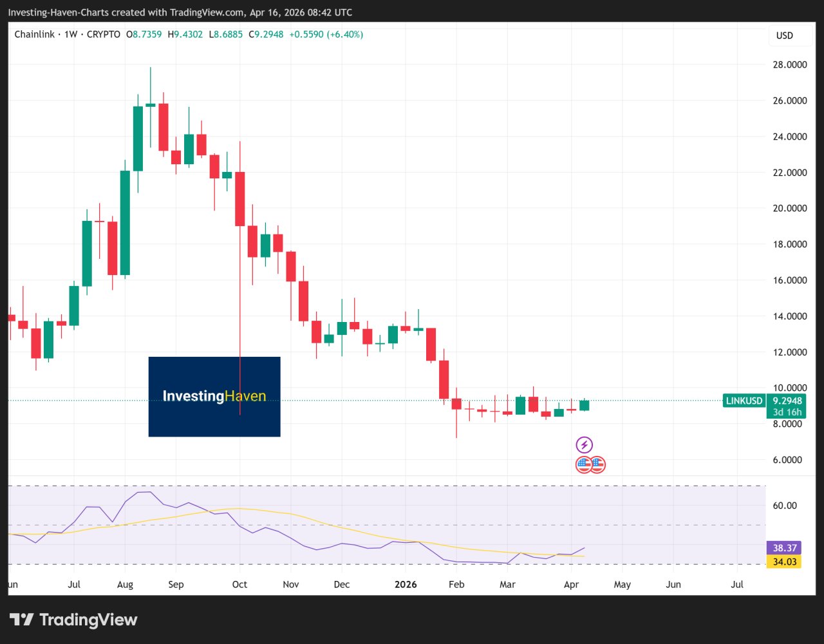
Task: Click the 14.0000 price axis label
Action: (x=791, y=316)
